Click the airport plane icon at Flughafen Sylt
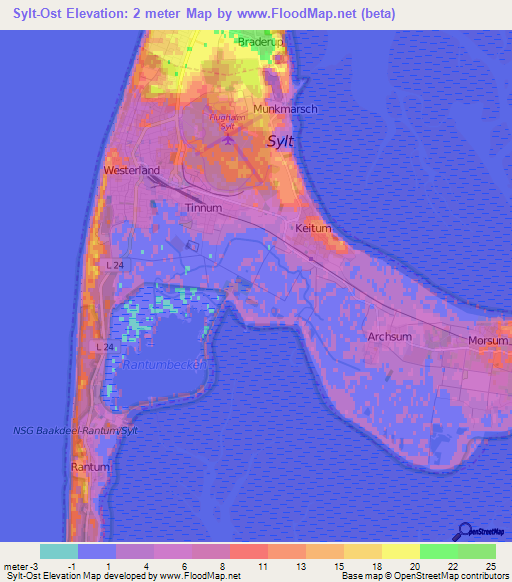This screenshot has height=582, width=512. point(228,140)
